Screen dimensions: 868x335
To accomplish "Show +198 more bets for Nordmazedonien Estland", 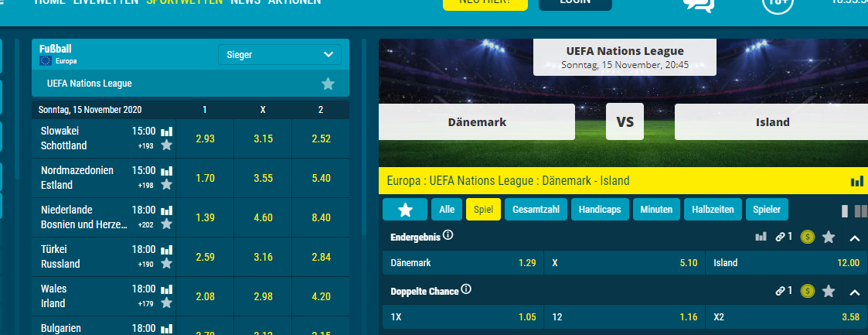I will [145, 186].
